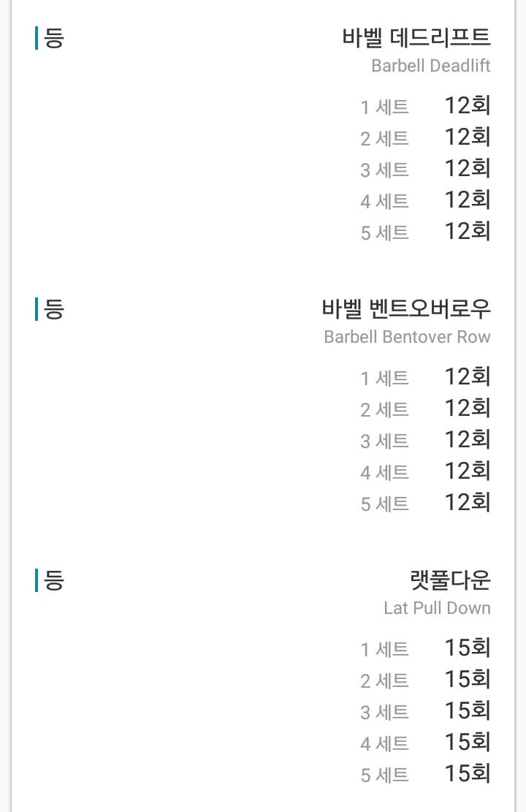Tap the 바벨 데드리프트 exercise title
This screenshot has height=812, width=526.
pos(416,37)
